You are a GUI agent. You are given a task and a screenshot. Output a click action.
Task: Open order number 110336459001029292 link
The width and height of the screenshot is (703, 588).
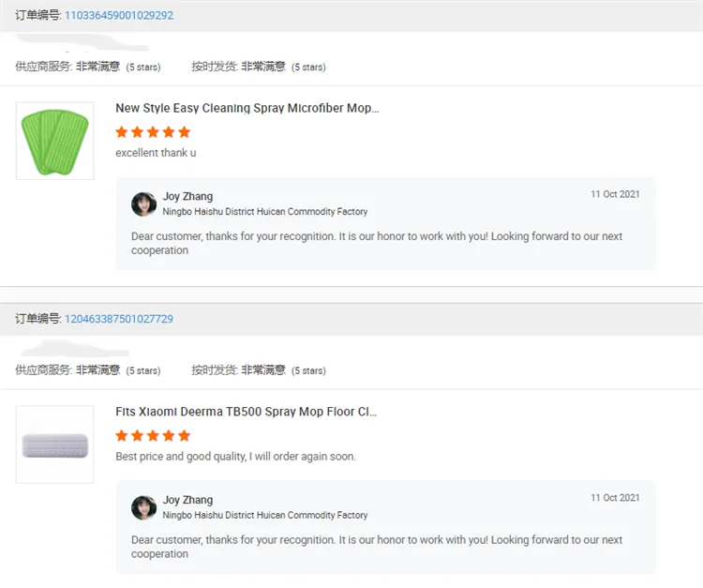pos(118,16)
